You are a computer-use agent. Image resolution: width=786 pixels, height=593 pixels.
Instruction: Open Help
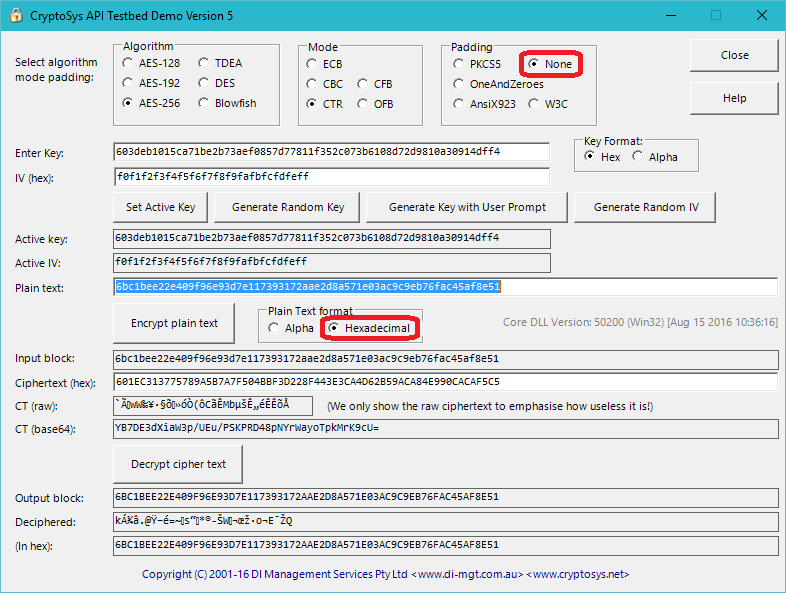pyautogui.click(x=734, y=98)
